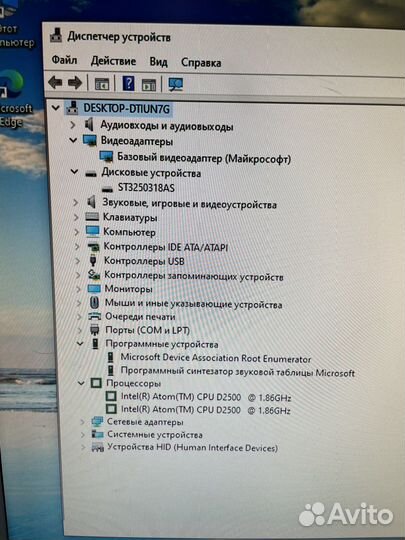Click the speaker icon of Аудиовходы и аудиовыходы
This screenshot has height=540, width=405.
[x=89, y=125]
